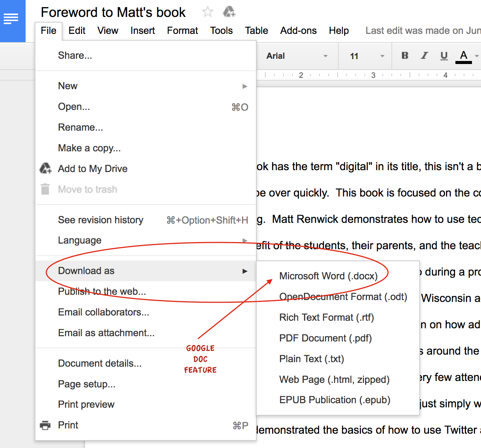
Task: Open the Format menu
Action: (182, 30)
